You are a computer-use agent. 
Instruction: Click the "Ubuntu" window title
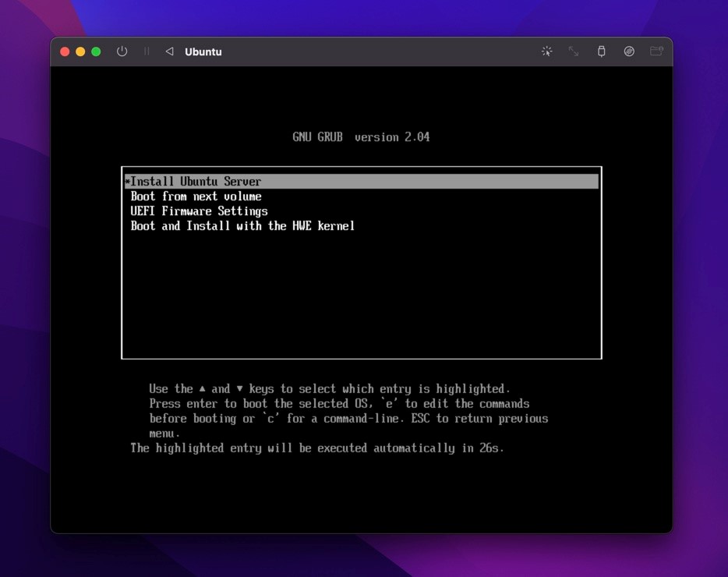(203, 51)
